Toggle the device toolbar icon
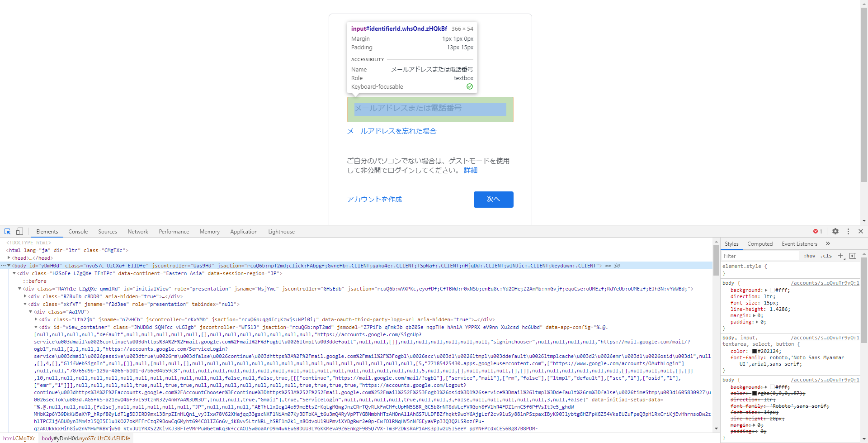Screen dimensions: 868x443 (x=19, y=231)
